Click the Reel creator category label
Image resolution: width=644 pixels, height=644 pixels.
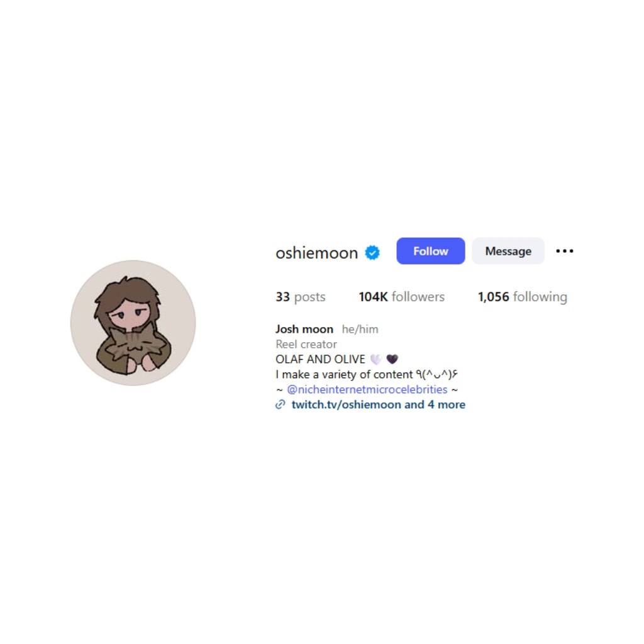coord(306,344)
